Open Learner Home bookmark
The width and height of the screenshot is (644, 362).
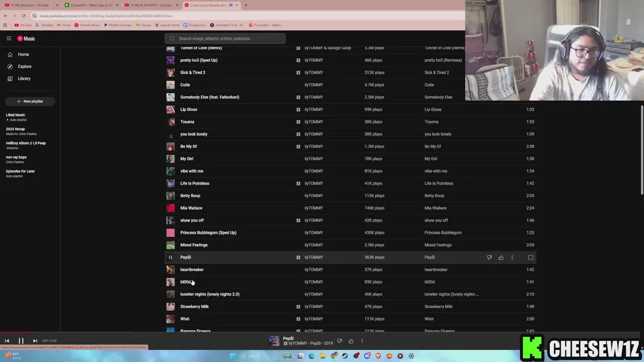click(x=167, y=25)
